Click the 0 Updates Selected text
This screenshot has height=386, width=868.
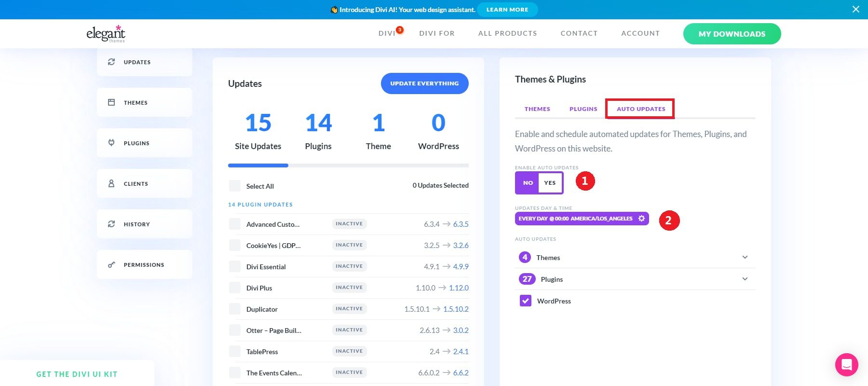[440, 185]
